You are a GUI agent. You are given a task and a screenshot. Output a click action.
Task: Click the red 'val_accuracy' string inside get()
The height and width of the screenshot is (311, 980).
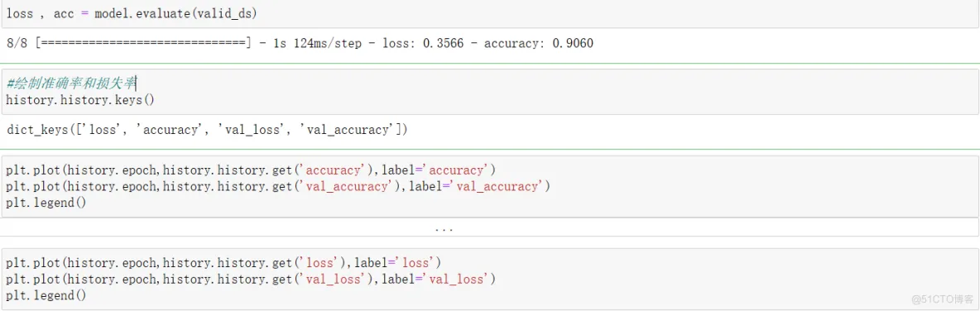click(350, 186)
